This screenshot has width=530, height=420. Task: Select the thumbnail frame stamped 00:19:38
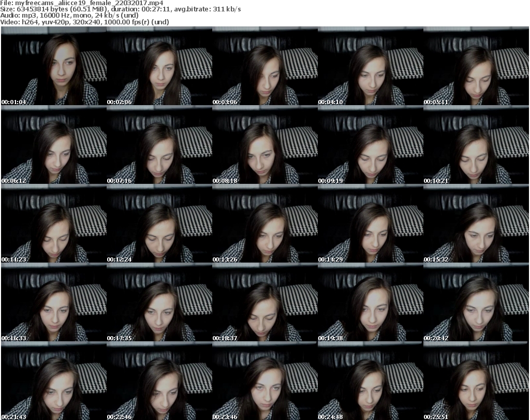371,302
